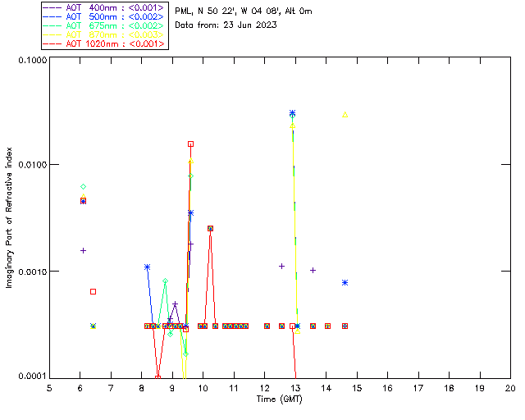The height and width of the screenshot is (420, 525).
Task: Select legend entry 'AOT 500nm : <0.002>'
Action: tap(115, 16)
